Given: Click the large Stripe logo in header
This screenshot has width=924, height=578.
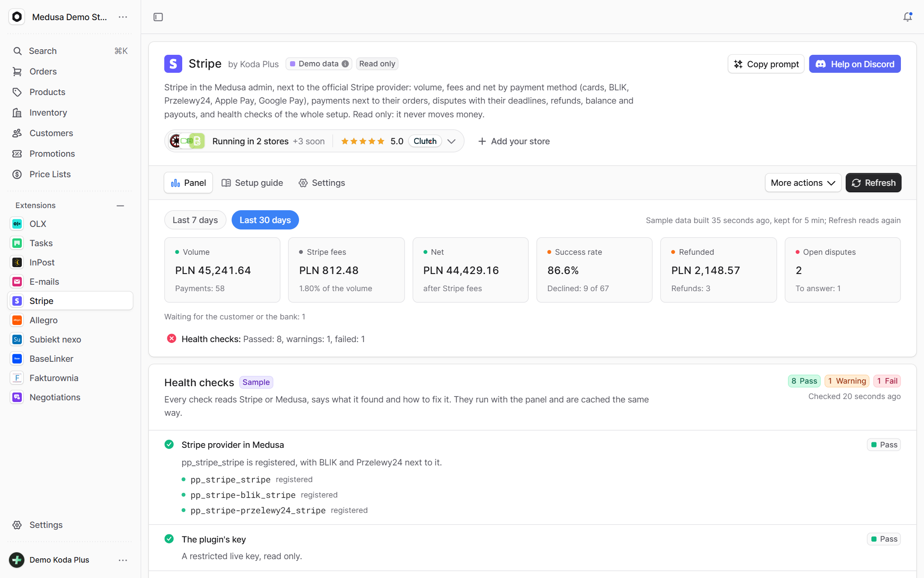Looking at the screenshot, I should tap(173, 64).
